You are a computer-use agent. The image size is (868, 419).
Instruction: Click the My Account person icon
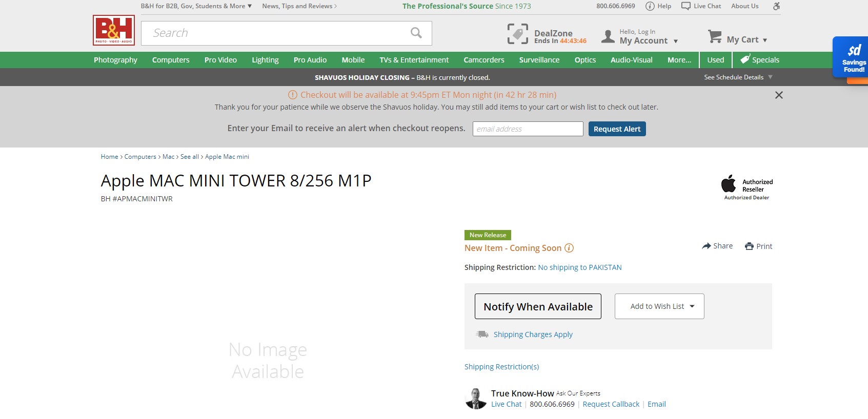tap(608, 36)
